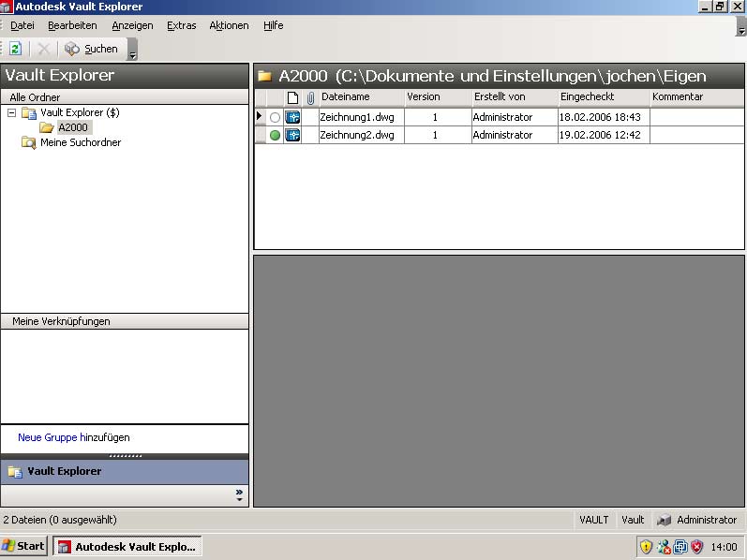This screenshot has height=560, width=747.
Task: Click the A2000 open folder icon in tree
Action: (x=46, y=127)
